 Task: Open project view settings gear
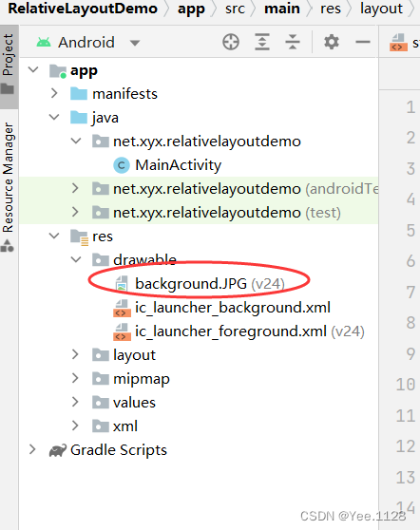[x=332, y=42]
